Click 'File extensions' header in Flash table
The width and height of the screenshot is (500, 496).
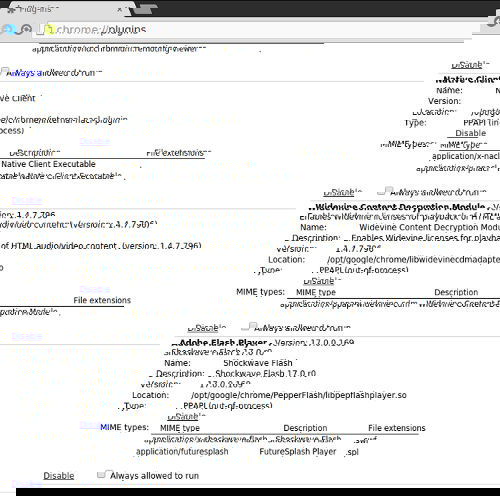(397, 428)
